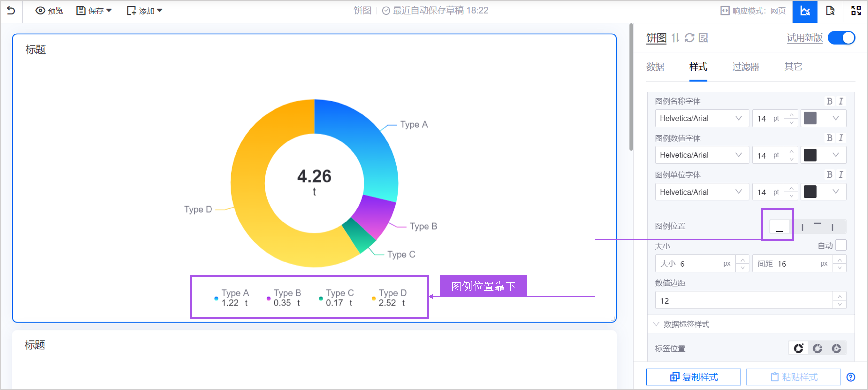This screenshot has width=868, height=390.
Task: Bold the 图例名称字体 text
Action: click(829, 101)
